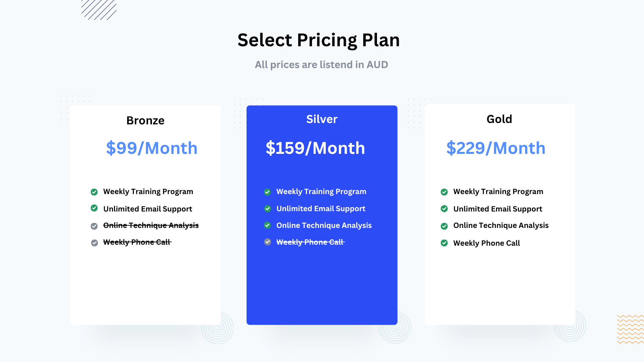Click checkmark beside Silver Online Technique Analysis
Screen dimensions: 644x362
click(267, 225)
